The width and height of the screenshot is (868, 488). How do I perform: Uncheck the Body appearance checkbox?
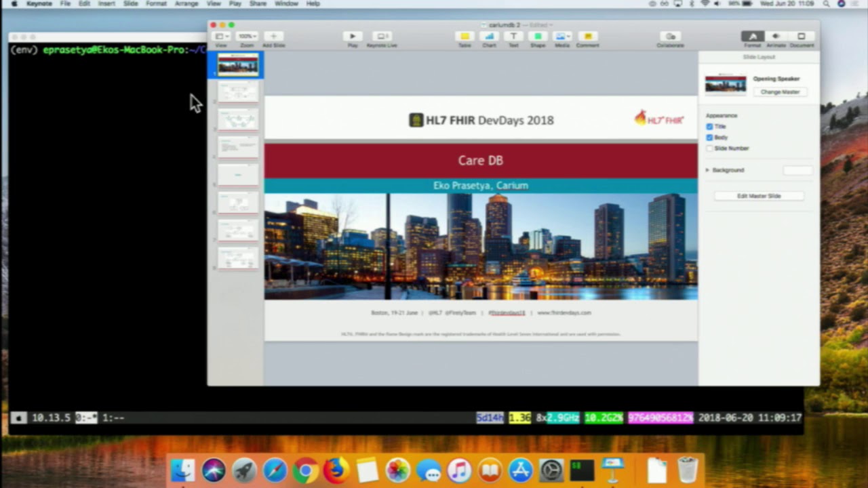click(x=709, y=138)
